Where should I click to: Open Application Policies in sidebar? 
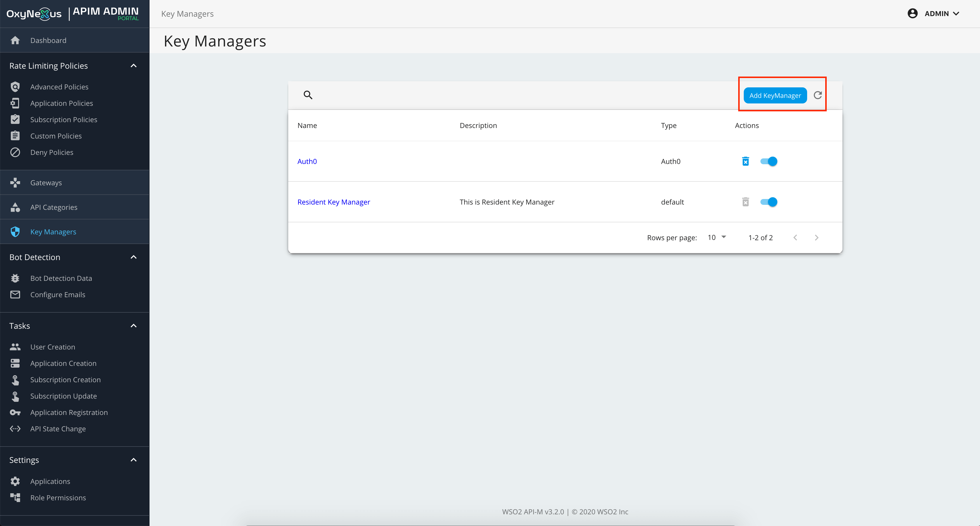62,103
